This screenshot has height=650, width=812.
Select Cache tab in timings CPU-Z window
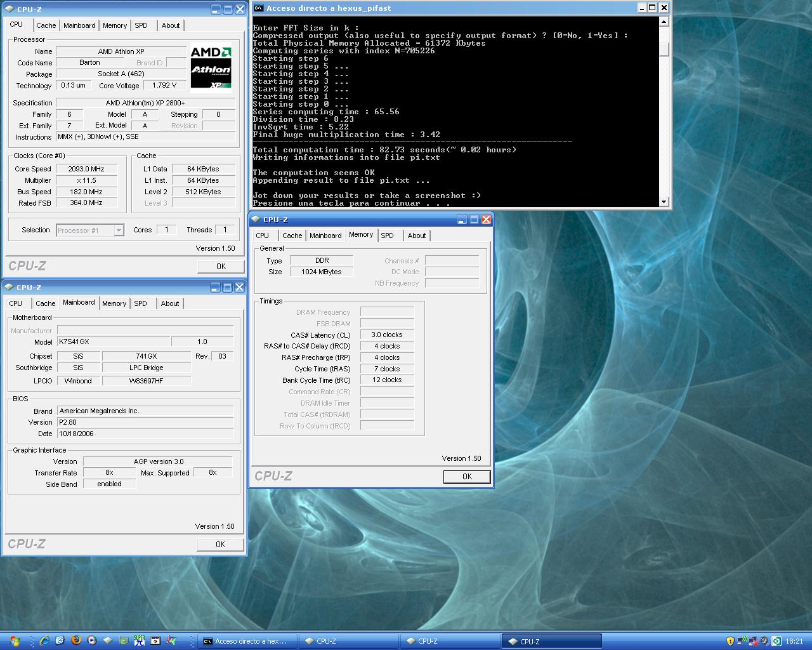[292, 236]
